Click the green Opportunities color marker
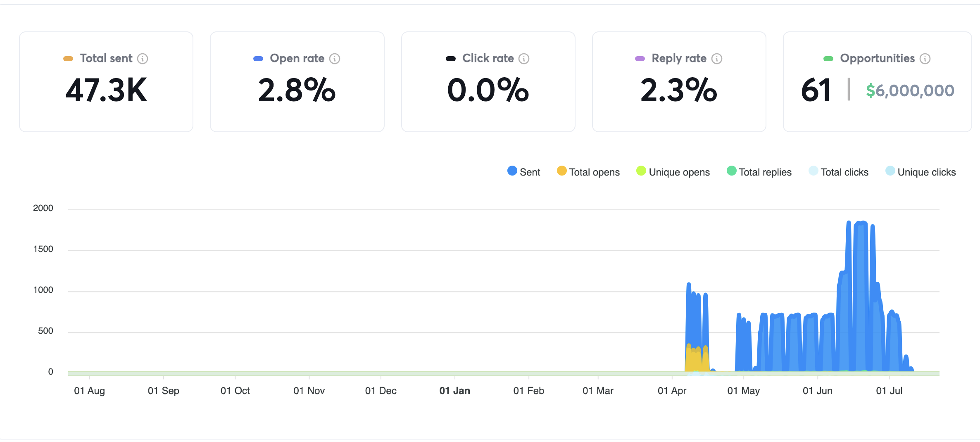Viewport: 980px width, 442px height. (828, 59)
